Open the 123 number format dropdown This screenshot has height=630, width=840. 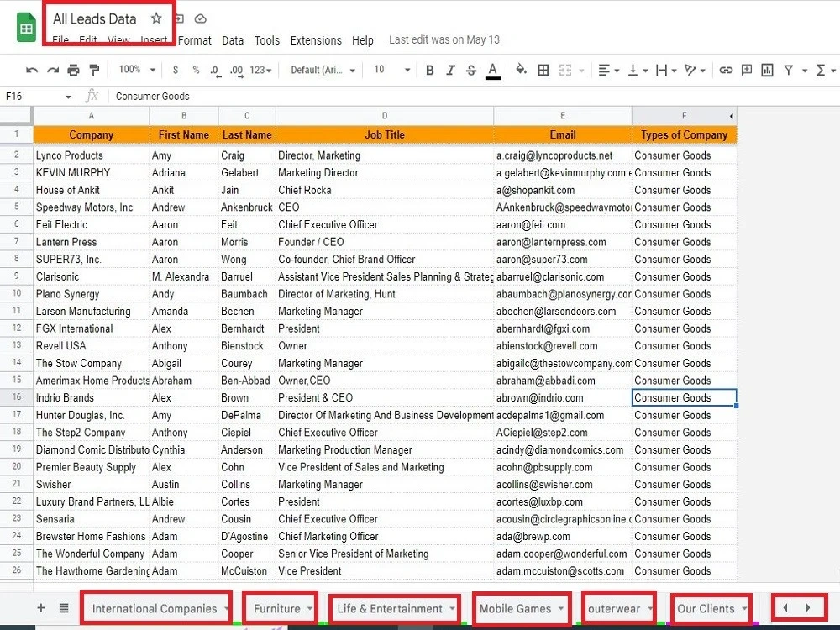pos(261,71)
